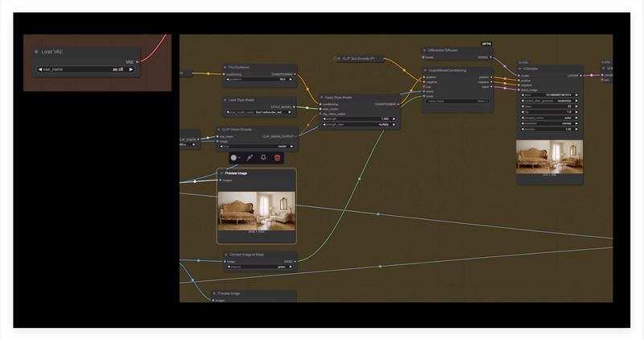
Task: Collapse the Convert Image to Mask node dot
Action: coord(226,255)
